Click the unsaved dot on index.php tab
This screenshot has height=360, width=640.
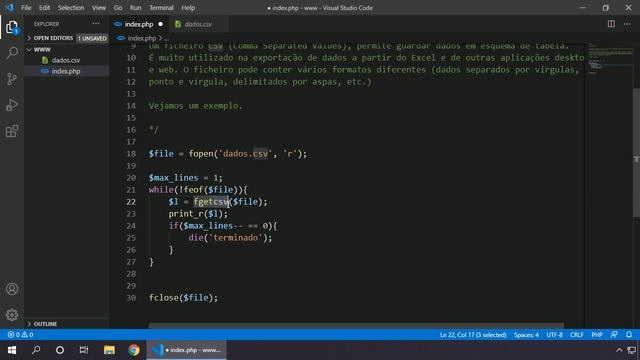point(160,24)
